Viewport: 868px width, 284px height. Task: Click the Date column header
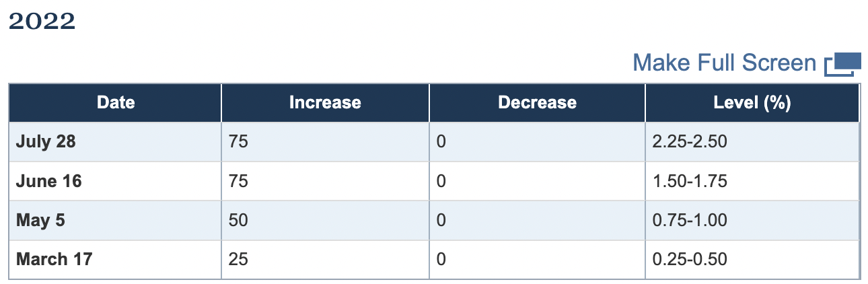point(115,102)
